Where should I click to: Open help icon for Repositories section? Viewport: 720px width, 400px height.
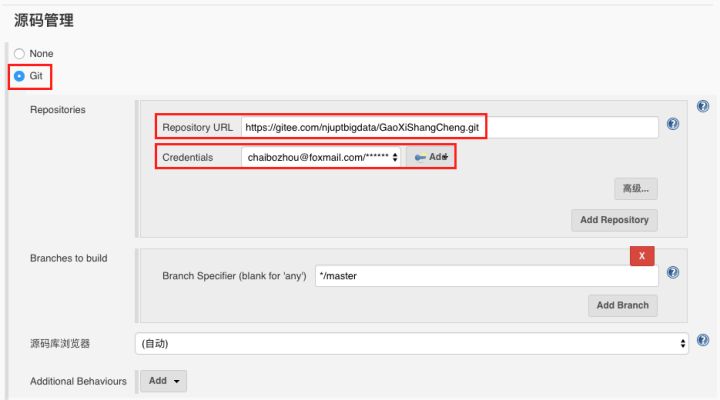point(703,106)
